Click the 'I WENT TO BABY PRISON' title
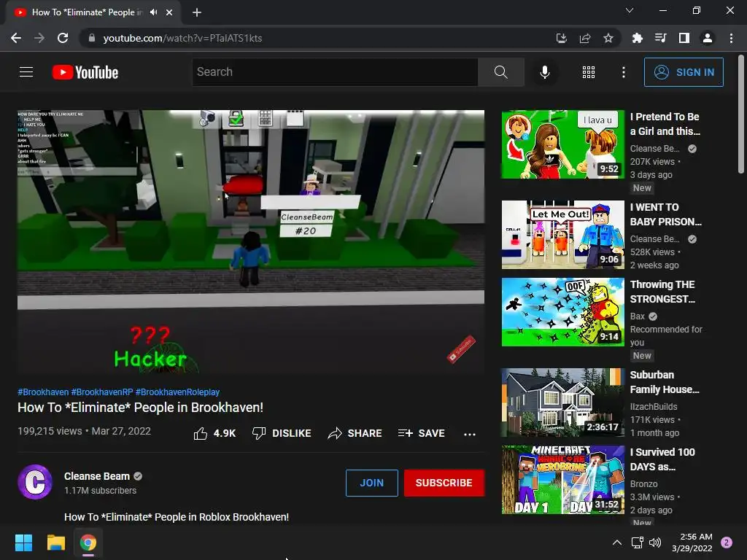 tap(665, 214)
